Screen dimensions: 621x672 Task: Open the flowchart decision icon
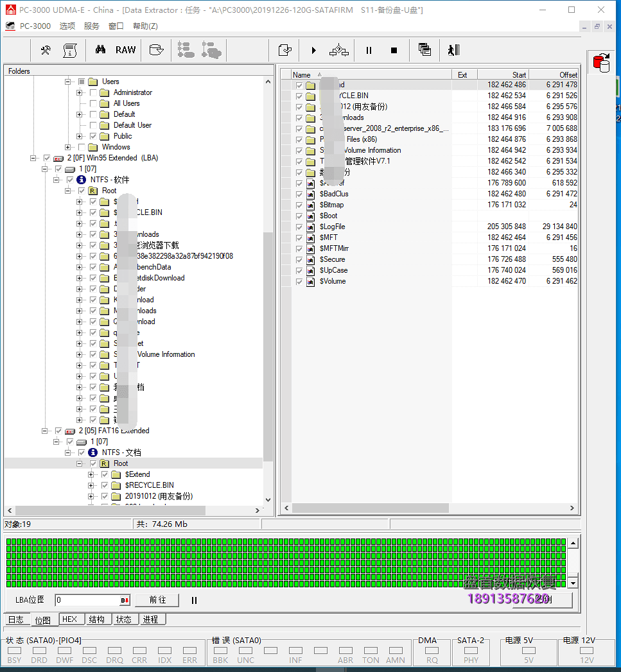339,50
